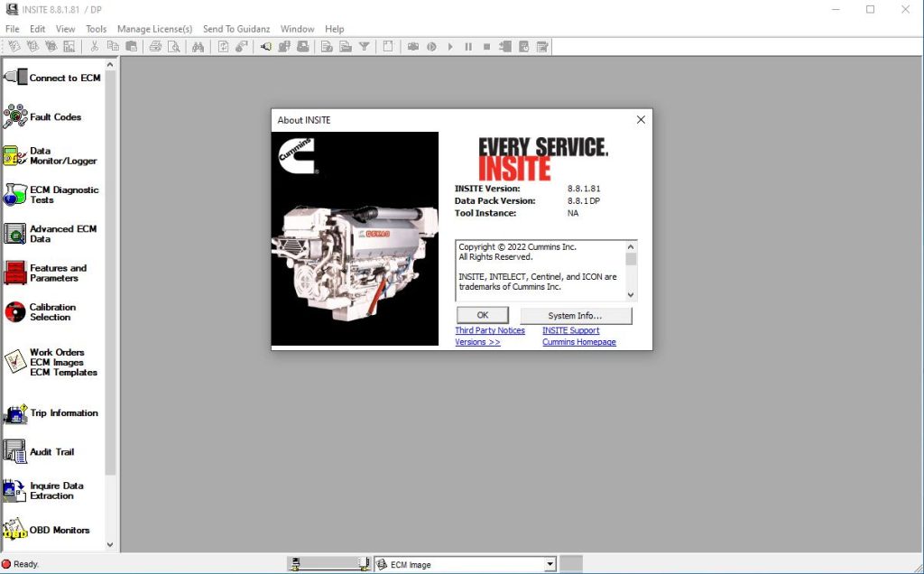Expand the Versions section in About dialog
924x574 pixels.
(476, 342)
